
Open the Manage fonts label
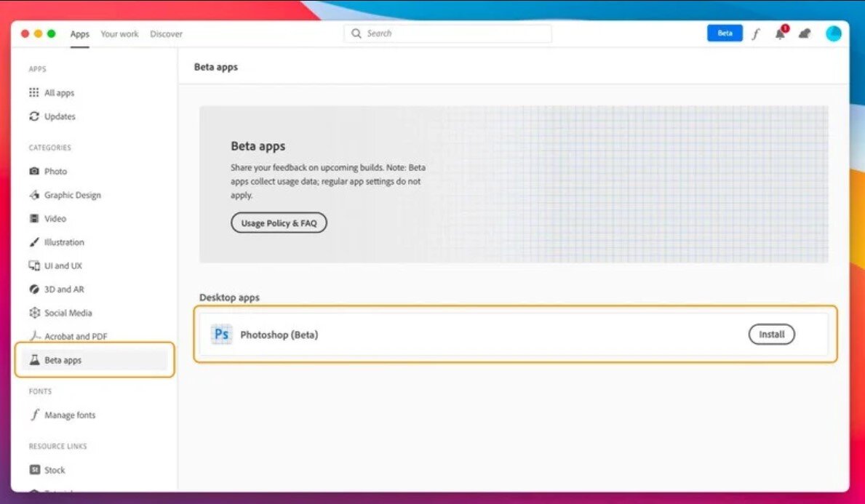tap(70, 415)
